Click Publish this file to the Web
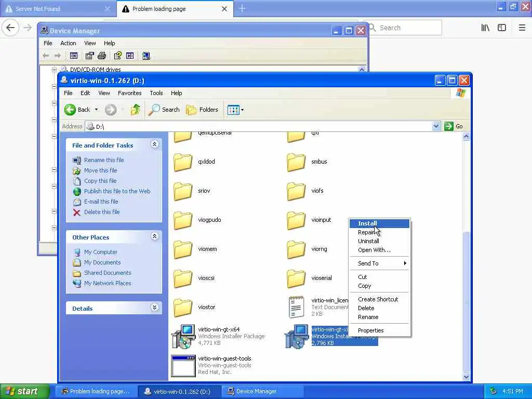This screenshot has height=399, width=532. tap(117, 191)
